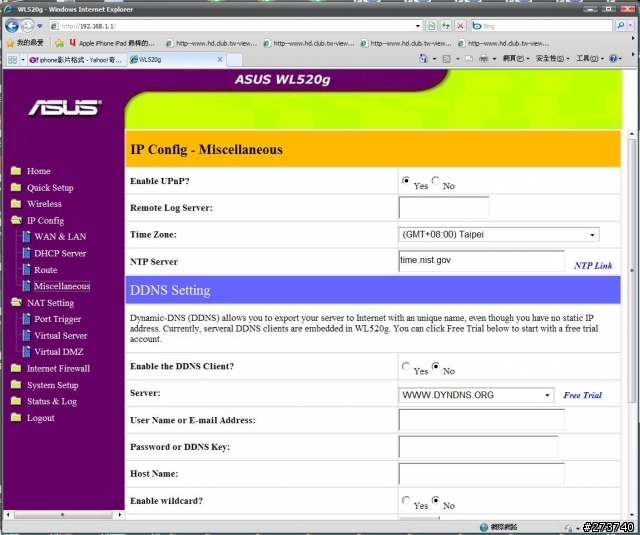Click the Host Name input field

(x=482, y=473)
